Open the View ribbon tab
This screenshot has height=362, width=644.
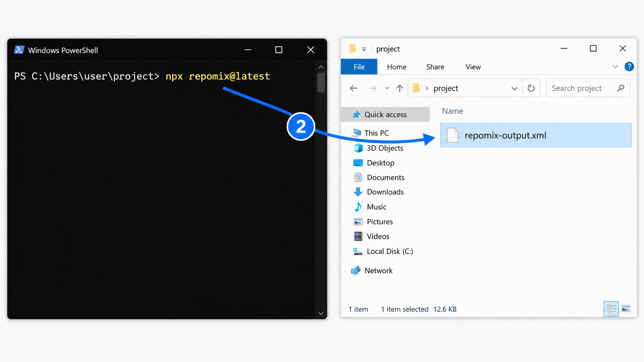473,67
